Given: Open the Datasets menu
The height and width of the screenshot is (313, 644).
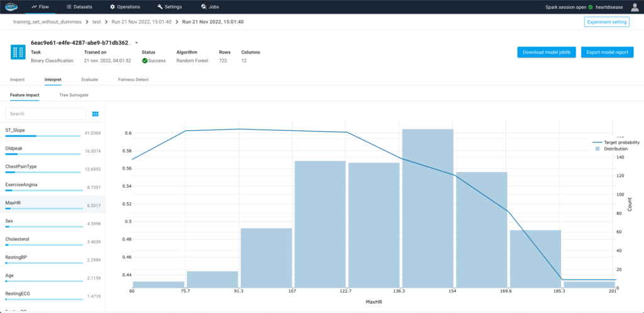Looking at the screenshot, I should coord(79,7).
